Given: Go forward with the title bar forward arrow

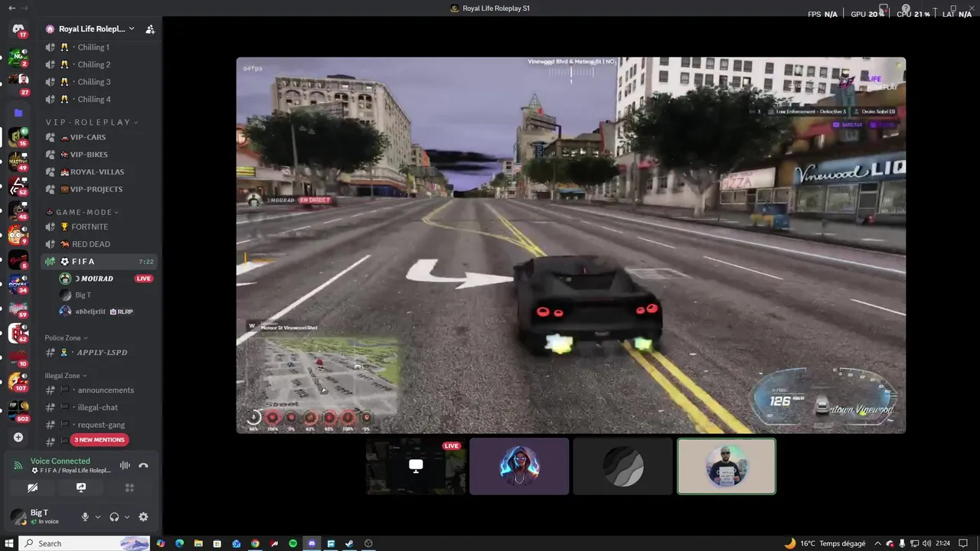Looking at the screenshot, I should tap(24, 8).
